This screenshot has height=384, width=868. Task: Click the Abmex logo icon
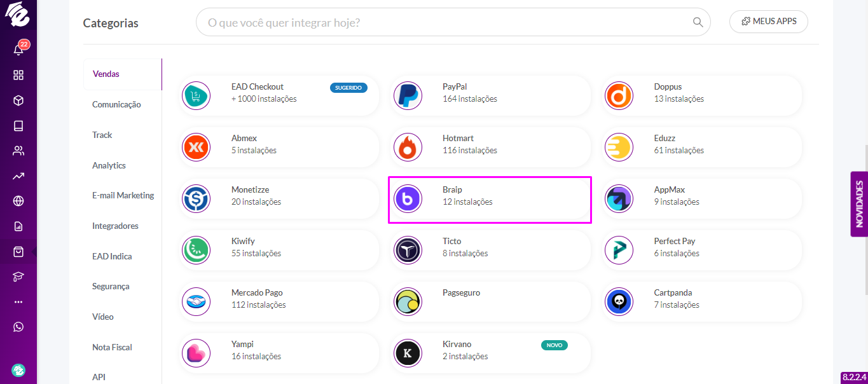(x=196, y=147)
